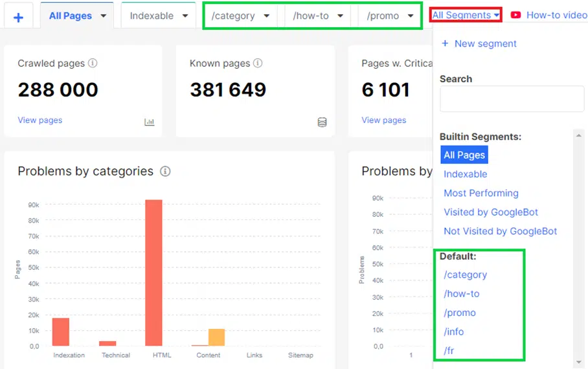Viewport: 588px width, 369px height.
Task: Click the YouTube icon beside How-to video
Action: pos(515,15)
